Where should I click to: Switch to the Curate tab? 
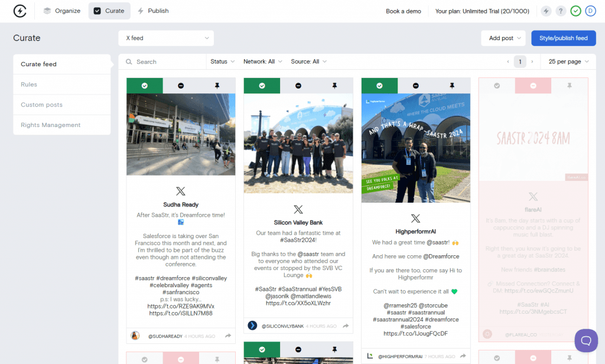pyautogui.click(x=109, y=11)
